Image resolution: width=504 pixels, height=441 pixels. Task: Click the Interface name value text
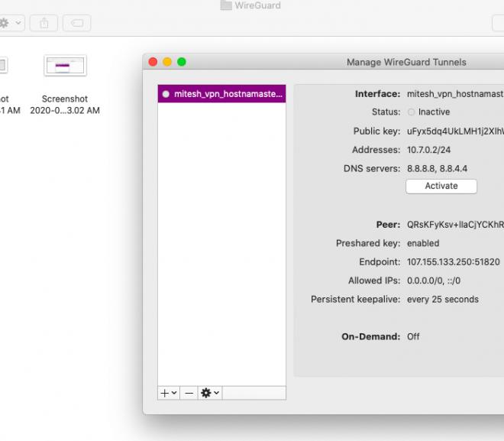click(x=455, y=94)
